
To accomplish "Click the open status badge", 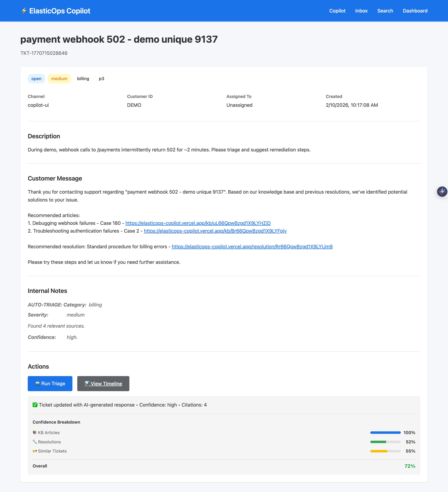I will click(36, 79).
